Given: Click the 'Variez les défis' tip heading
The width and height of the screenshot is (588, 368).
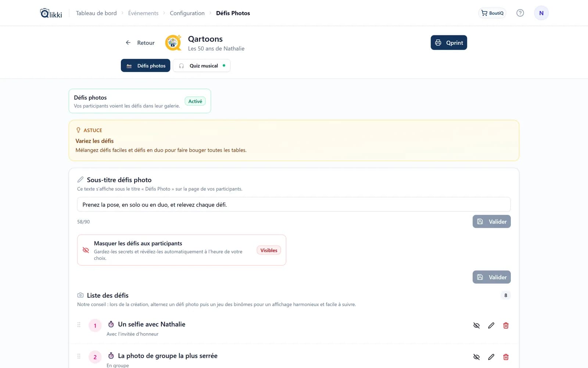Looking at the screenshot, I should pos(94,141).
